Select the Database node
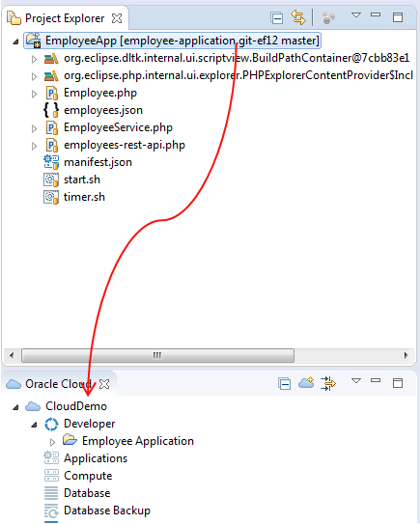Screen dimensions: 420x524 click(87, 493)
